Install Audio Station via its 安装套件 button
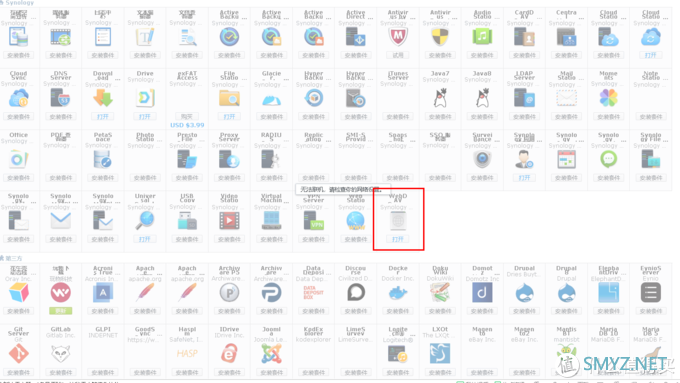680x383 pixels. tap(482, 55)
